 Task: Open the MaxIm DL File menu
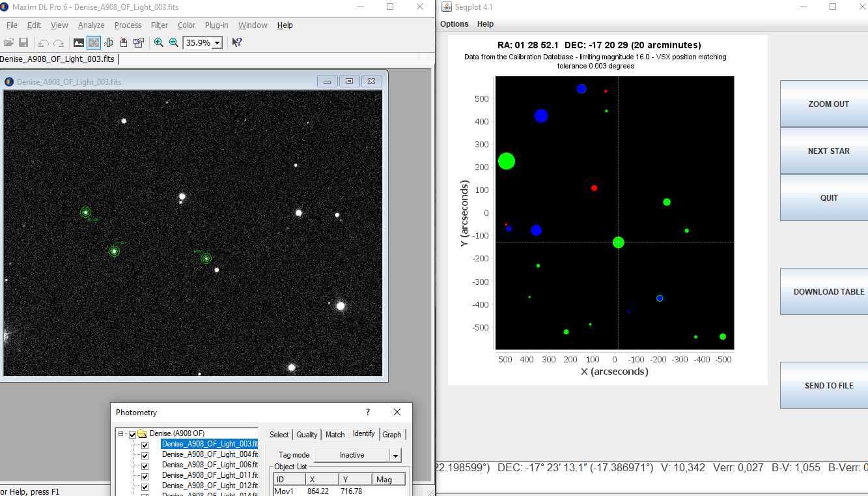[x=12, y=25]
